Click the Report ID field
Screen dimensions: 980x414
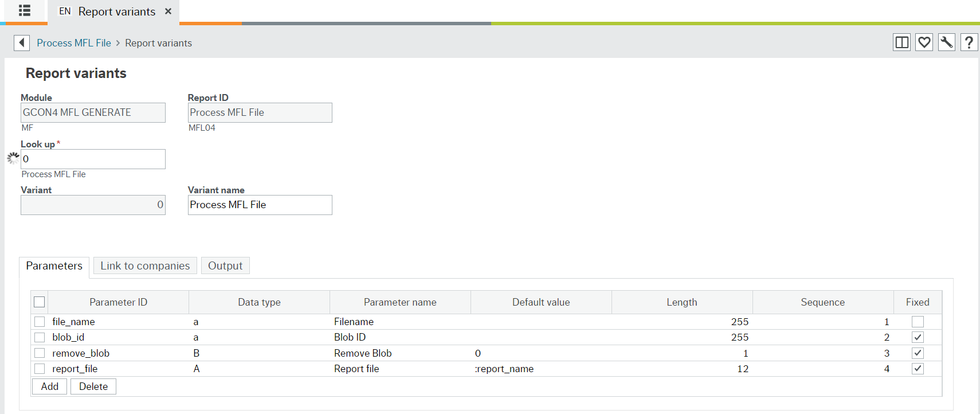click(x=260, y=112)
